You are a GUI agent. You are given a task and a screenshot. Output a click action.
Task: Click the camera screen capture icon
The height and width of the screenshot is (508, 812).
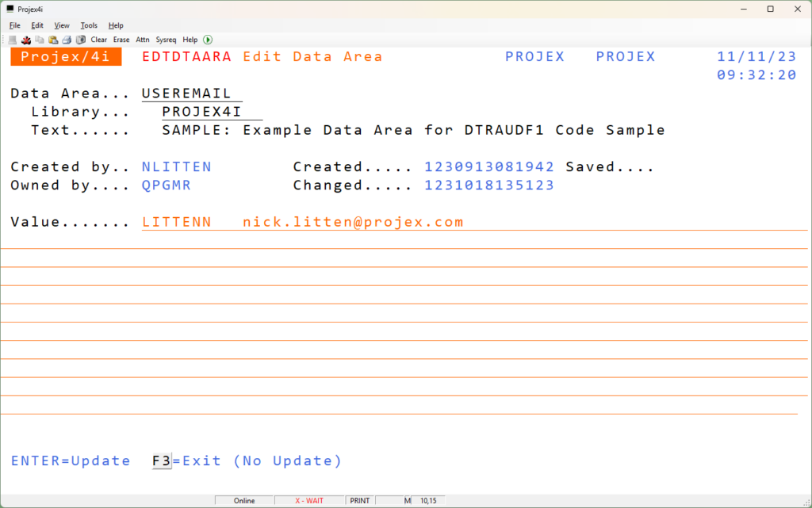coord(80,40)
